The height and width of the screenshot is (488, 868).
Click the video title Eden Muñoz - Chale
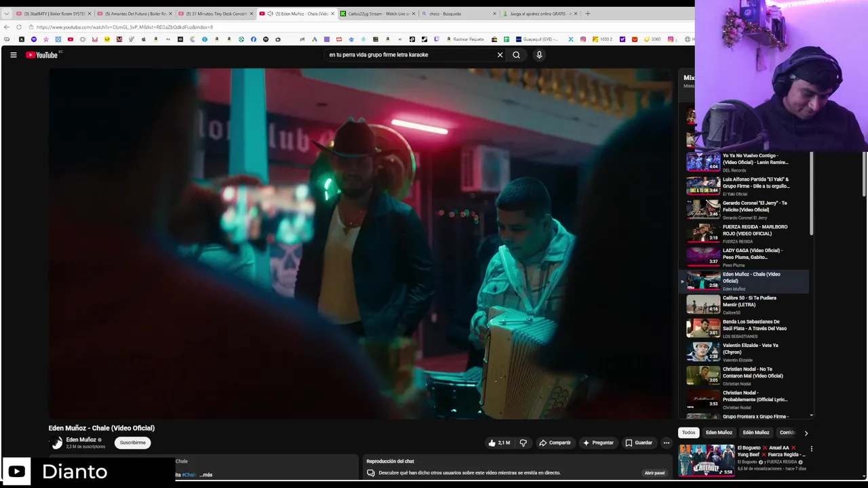point(102,428)
